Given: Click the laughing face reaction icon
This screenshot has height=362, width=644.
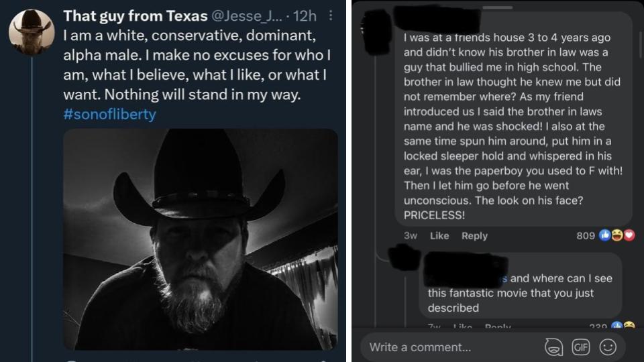Looking at the screenshot, I should (616, 236).
